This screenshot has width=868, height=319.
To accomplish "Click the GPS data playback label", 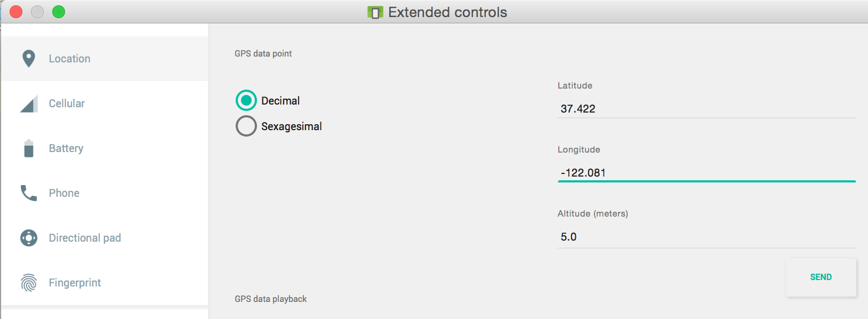I will point(270,299).
